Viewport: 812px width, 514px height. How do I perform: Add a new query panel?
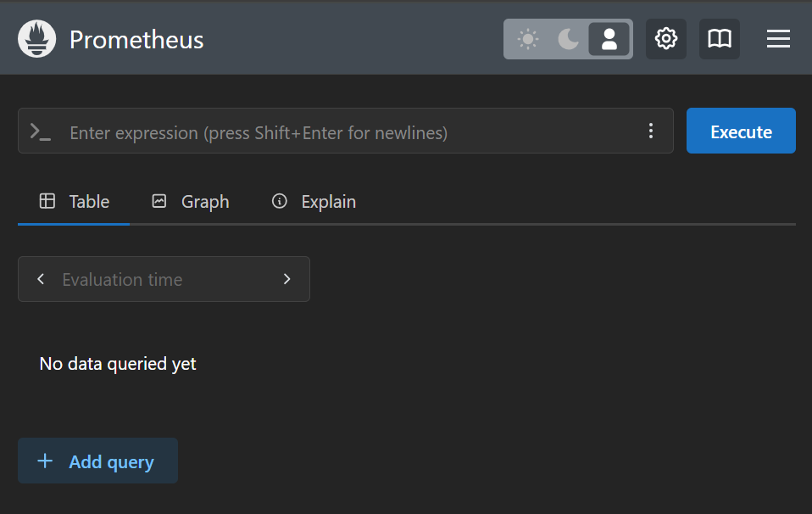click(97, 461)
